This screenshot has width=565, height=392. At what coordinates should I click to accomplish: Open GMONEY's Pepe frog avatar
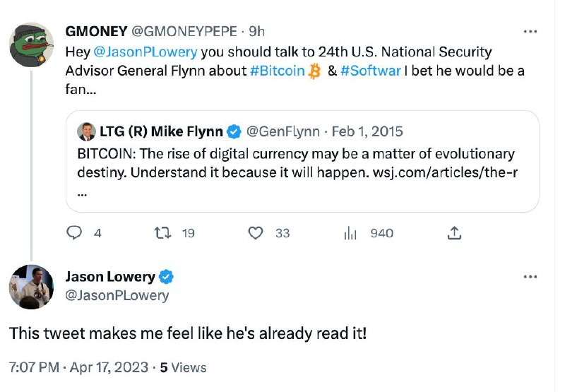tap(31, 44)
